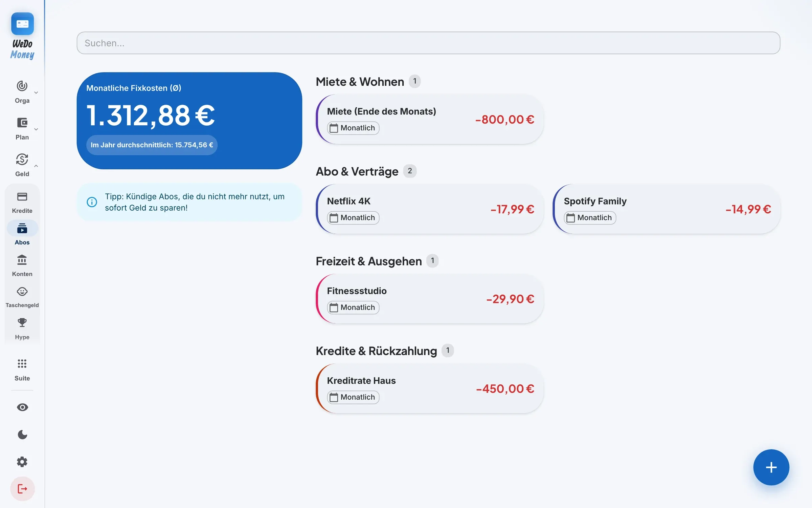812x508 pixels.
Task: Expand the chevron next to Orga
Action: point(36,92)
